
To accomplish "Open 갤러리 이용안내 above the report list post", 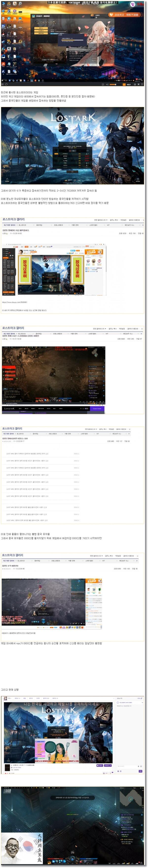I will coord(121,429).
